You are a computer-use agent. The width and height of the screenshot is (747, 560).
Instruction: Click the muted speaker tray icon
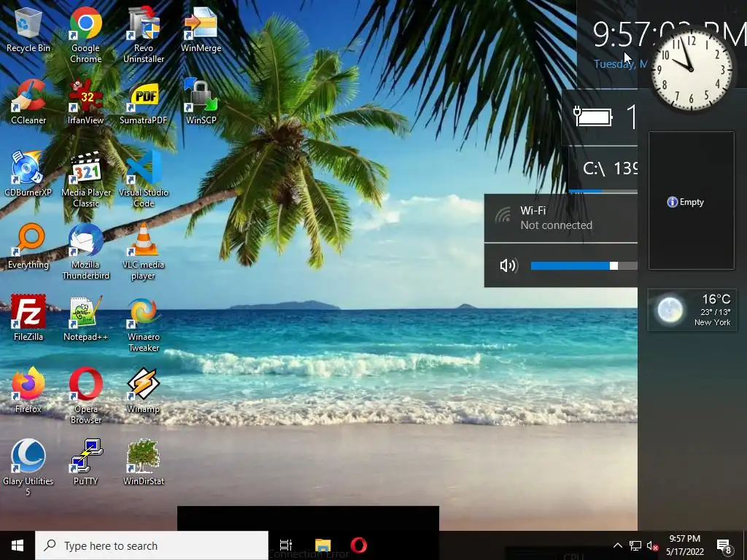click(652, 545)
